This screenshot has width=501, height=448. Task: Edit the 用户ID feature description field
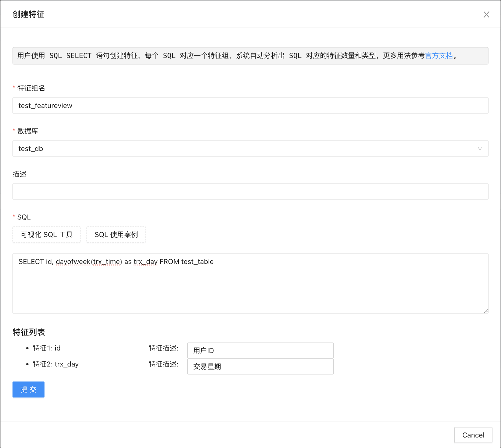pos(260,350)
